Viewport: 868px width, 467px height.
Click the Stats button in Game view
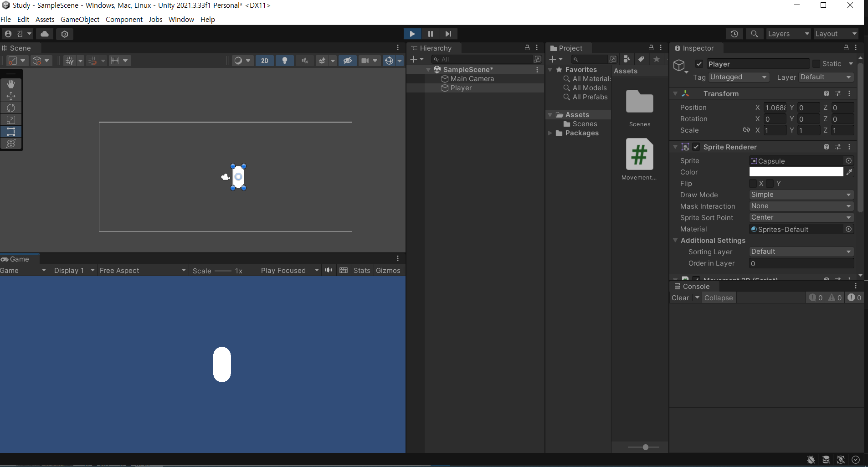(x=362, y=271)
